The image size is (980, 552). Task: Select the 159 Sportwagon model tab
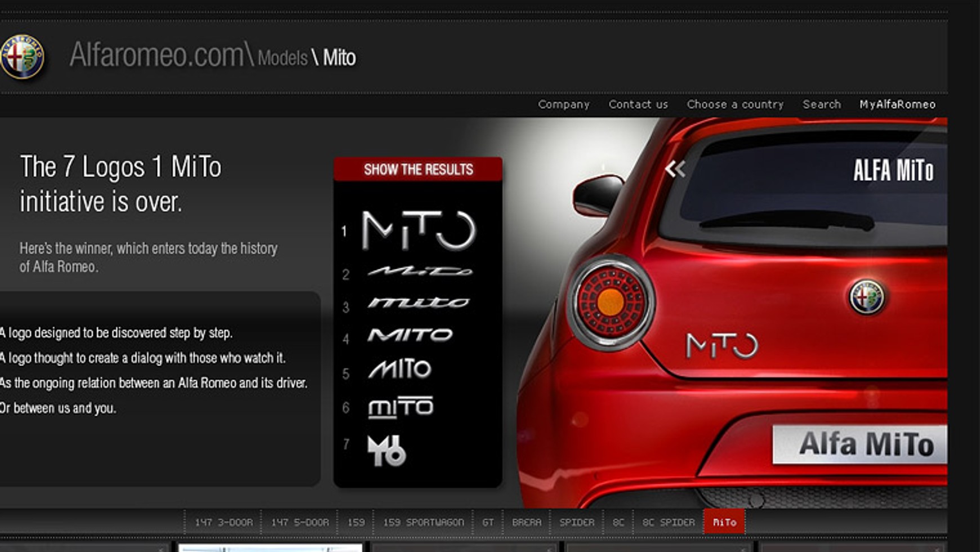(x=424, y=522)
